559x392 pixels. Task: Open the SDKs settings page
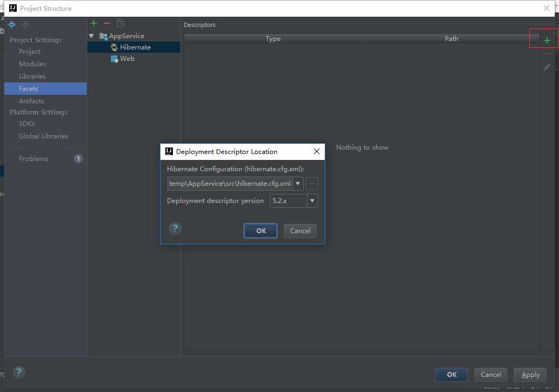pyautogui.click(x=46, y=124)
